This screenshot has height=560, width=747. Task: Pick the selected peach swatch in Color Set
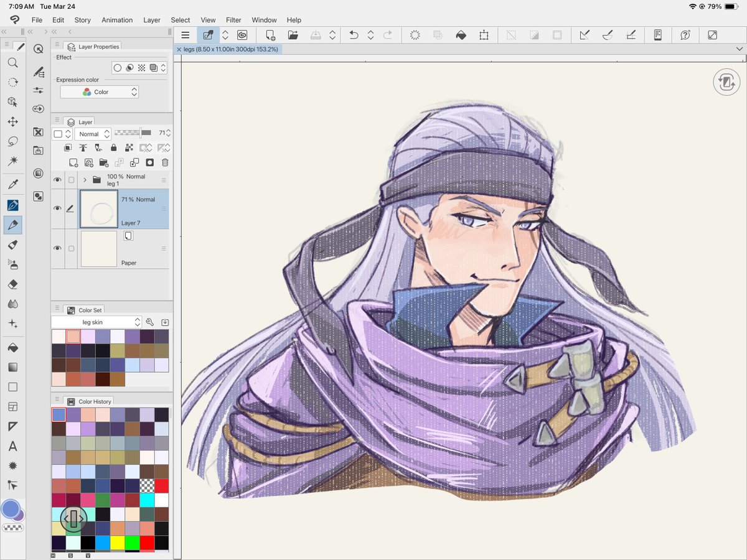[x=73, y=337]
